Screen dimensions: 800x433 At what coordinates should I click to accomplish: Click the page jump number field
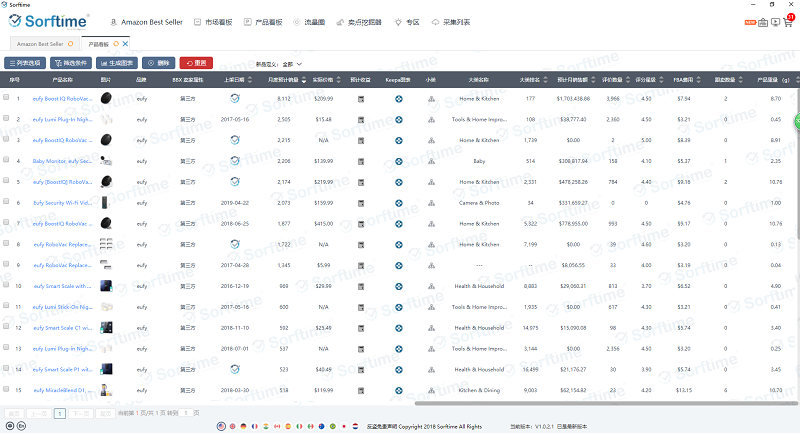click(x=187, y=413)
